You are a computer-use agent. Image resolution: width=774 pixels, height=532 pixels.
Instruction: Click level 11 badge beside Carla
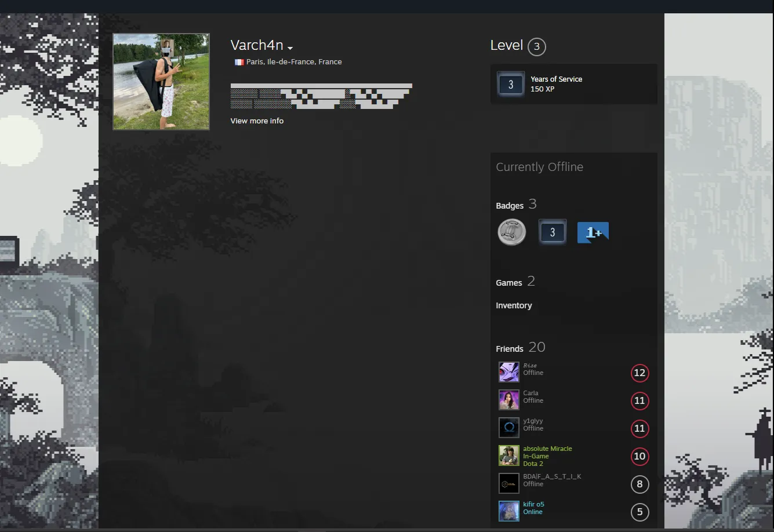pos(639,401)
